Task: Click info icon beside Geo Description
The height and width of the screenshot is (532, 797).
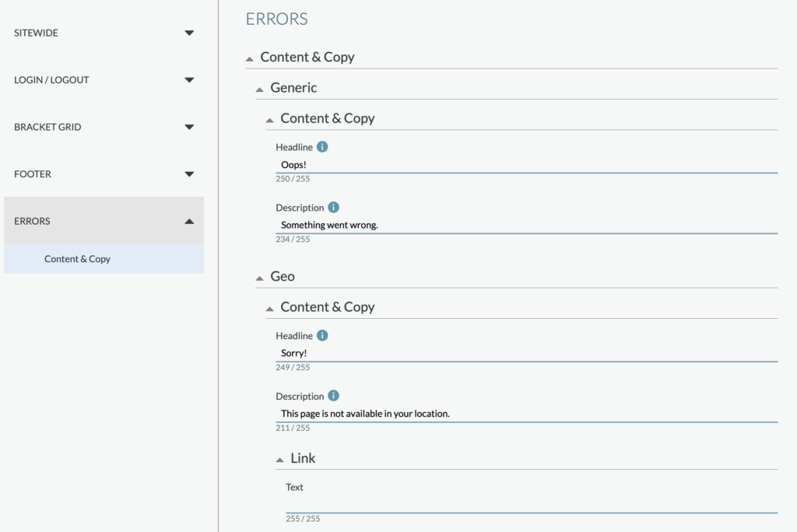Action: click(x=333, y=396)
